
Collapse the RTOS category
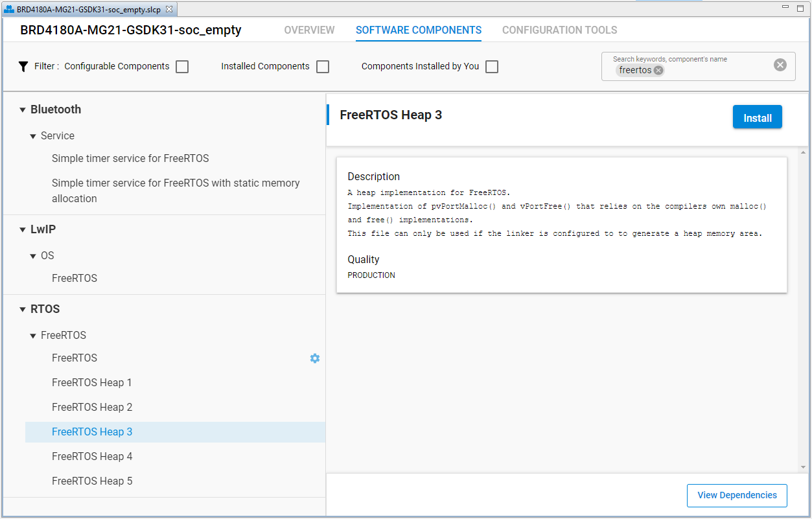(x=23, y=310)
